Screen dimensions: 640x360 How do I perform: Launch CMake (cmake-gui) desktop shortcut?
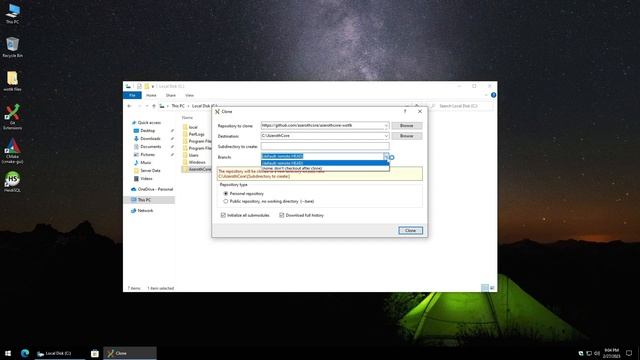(12, 151)
